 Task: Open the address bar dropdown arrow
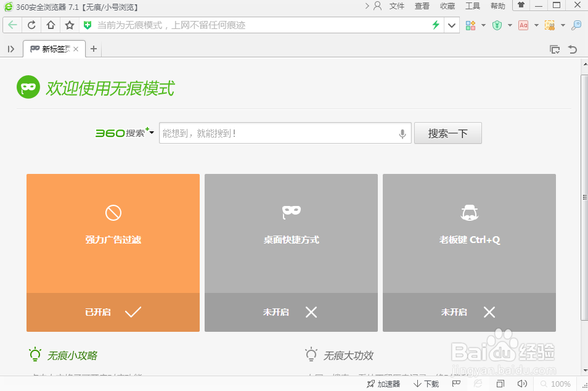(452, 25)
